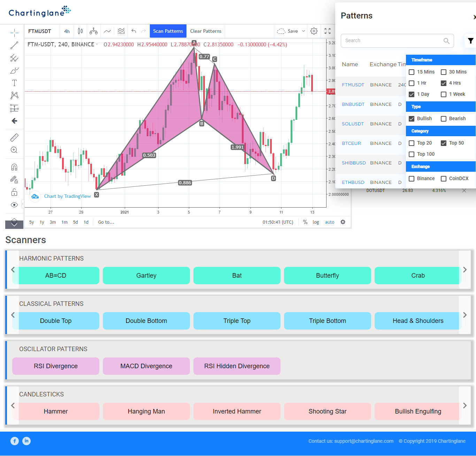Image resolution: width=476 pixels, height=456 pixels.
Task: Open chart settings gear in top toolbar
Action: pyautogui.click(x=314, y=31)
